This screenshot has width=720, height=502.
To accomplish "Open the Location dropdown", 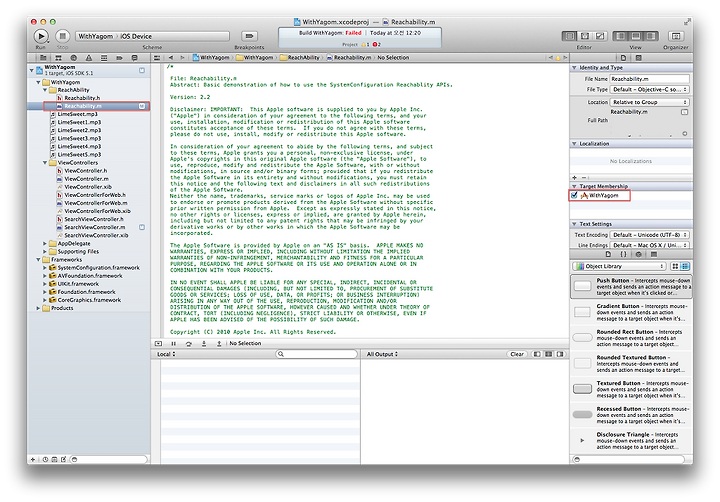I will point(649,102).
